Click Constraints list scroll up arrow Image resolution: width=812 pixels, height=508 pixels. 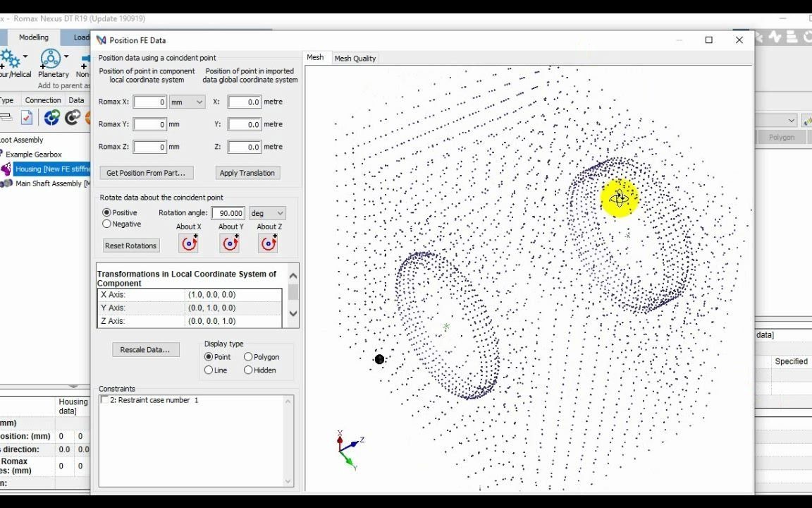[288, 401]
